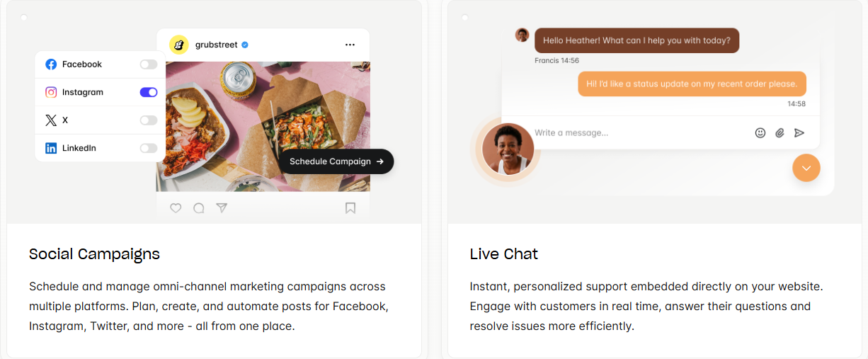Disable the Instagram toggle
The width and height of the screenshot is (868, 359).
pyautogui.click(x=149, y=92)
